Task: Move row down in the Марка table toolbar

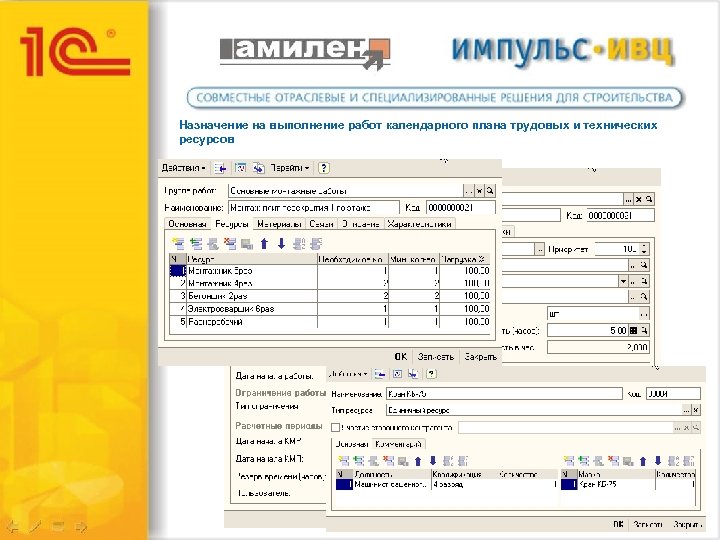Action: coord(658,461)
